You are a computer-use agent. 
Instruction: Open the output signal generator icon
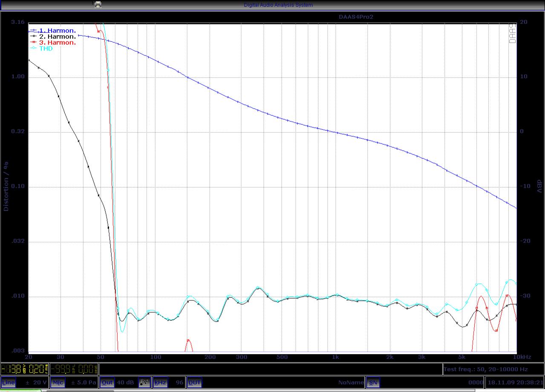144,382
